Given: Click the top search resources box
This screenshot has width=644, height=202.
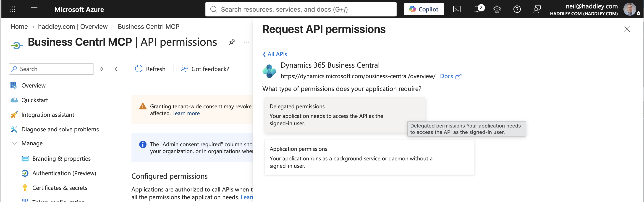Looking at the screenshot, I should tap(301, 9).
